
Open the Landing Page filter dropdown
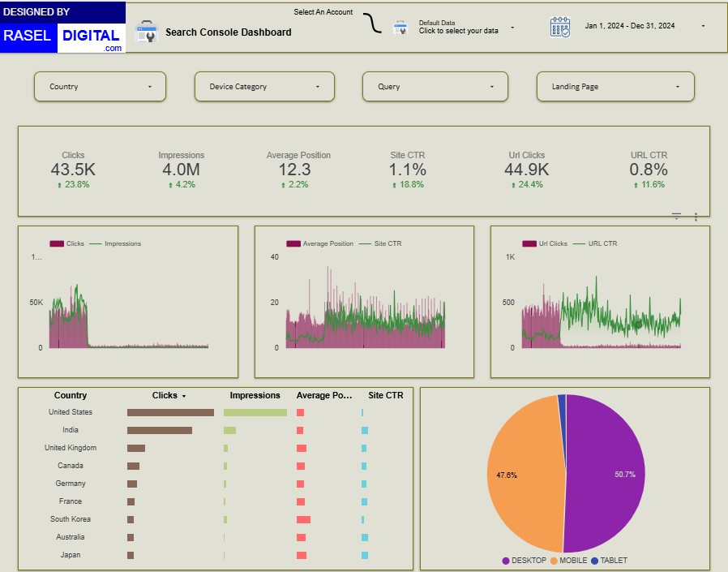point(615,87)
